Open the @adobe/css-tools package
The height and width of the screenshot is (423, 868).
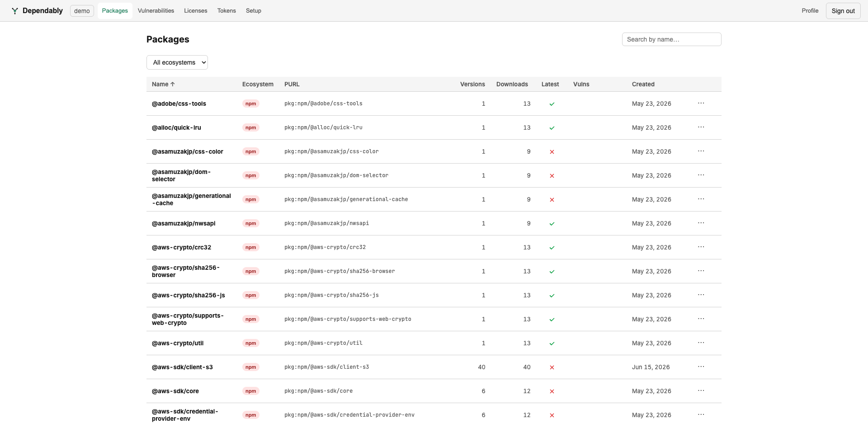click(x=179, y=103)
